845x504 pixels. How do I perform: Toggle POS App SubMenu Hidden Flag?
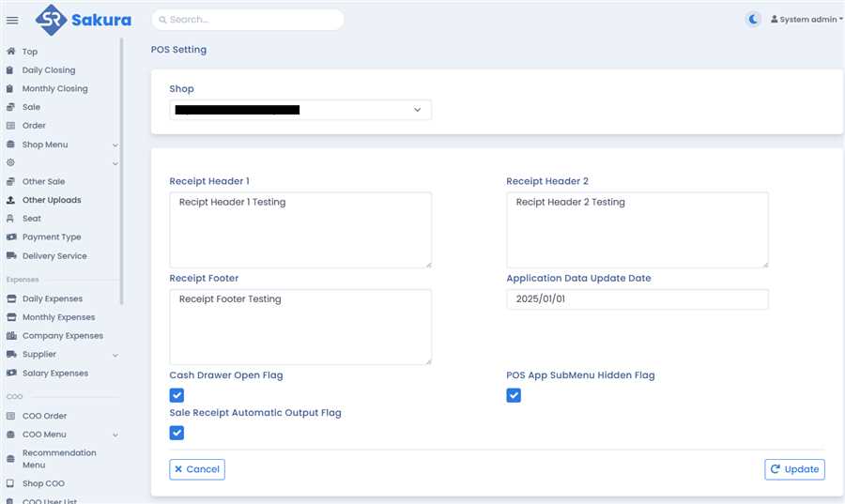(x=514, y=395)
